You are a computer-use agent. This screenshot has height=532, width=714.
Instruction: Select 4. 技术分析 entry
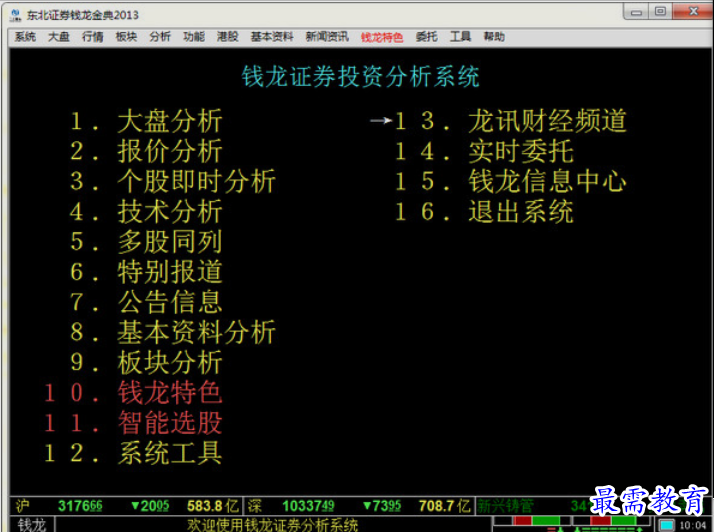tap(146, 212)
